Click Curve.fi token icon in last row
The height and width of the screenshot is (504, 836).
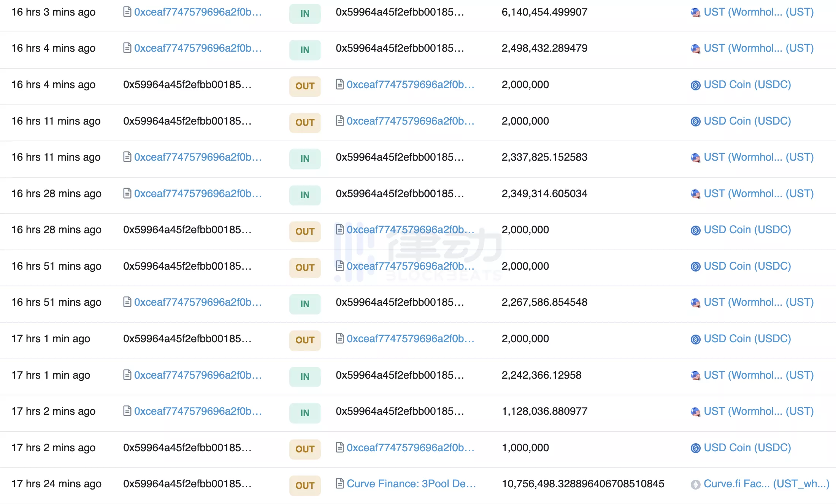695,484
